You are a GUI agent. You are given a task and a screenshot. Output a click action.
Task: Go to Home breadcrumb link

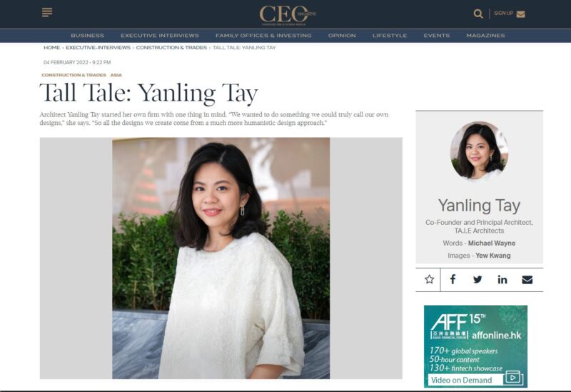coord(51,48)
